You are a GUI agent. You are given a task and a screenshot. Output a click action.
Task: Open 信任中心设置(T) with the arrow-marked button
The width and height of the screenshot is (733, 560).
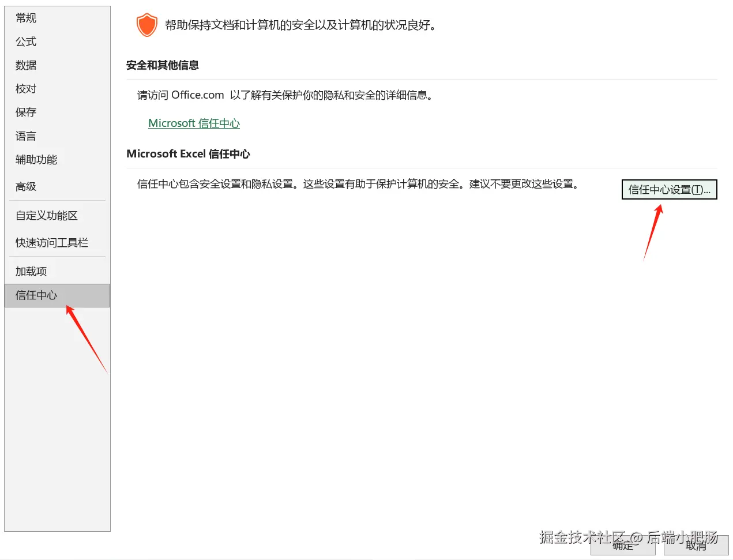tap(669, 189)
